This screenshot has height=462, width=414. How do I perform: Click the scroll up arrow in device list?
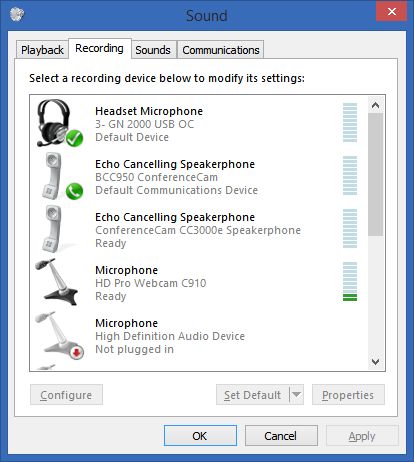point(376,105)
